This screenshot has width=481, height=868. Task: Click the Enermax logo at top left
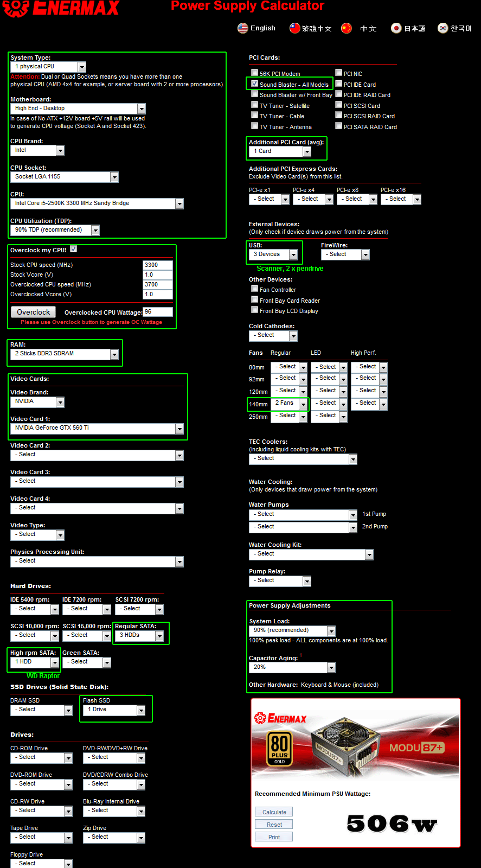(61, 8)
